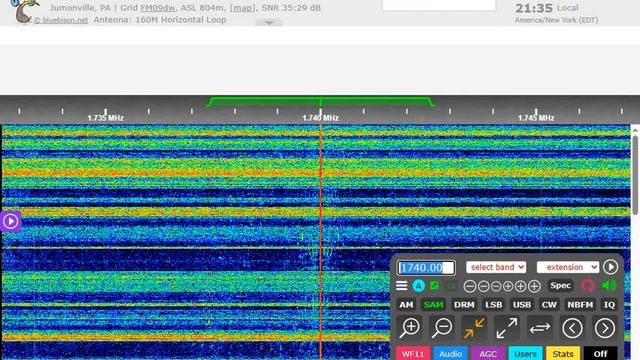The height and width of the screenshot is (360, 640).
Task: Select LSB demodulation mode
Action: pos(493,304)
